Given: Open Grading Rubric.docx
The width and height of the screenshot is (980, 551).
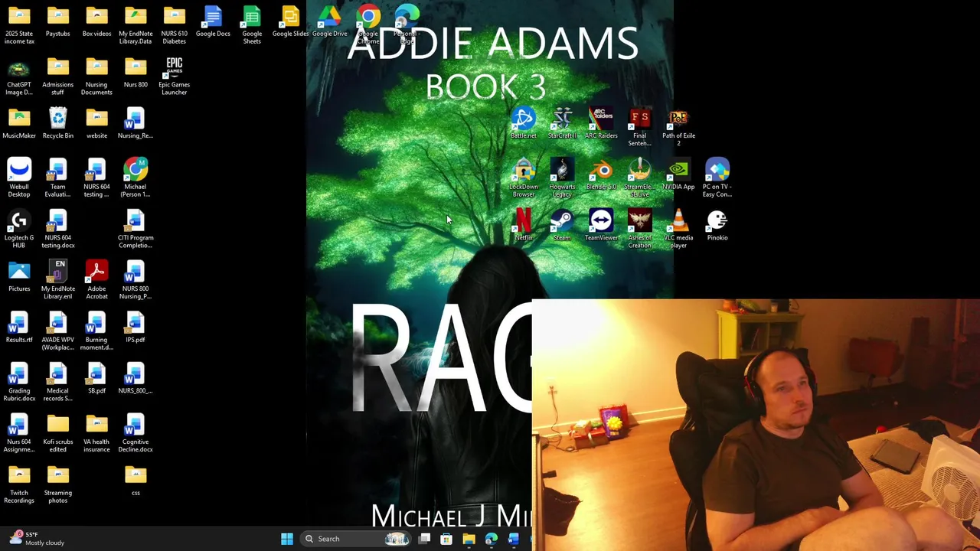Looking at the screenshot, I should point(19,382).
